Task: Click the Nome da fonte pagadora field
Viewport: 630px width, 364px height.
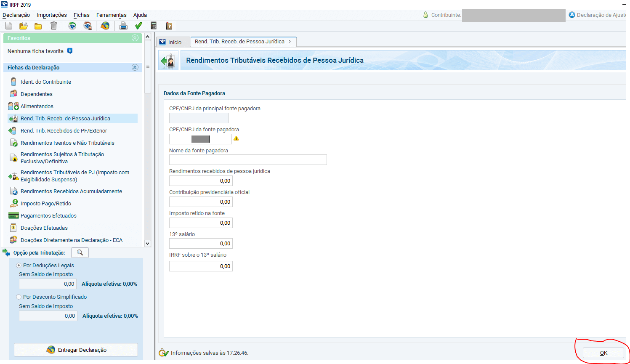Action: [x=248, y=159]
